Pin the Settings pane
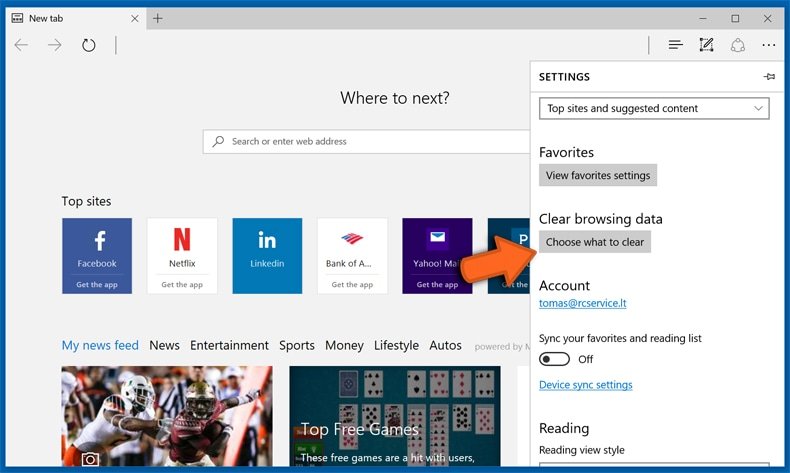 click(769, 77)
